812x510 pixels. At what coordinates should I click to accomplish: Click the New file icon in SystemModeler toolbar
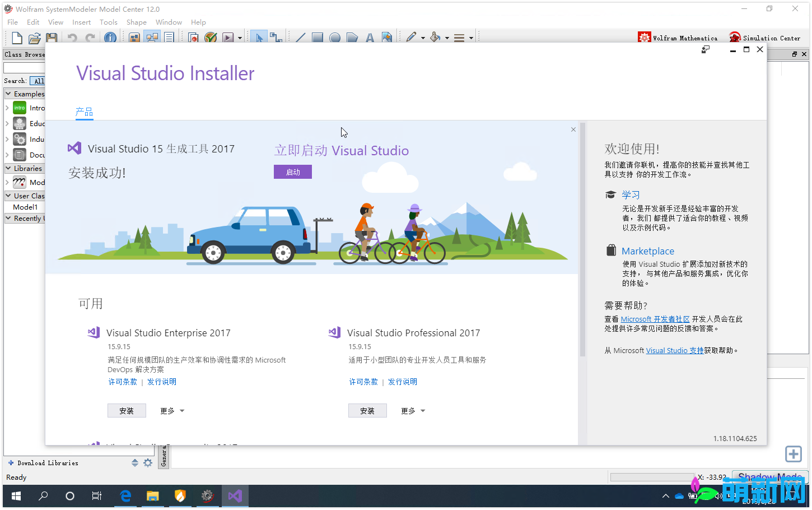click(x=17, y=38)
